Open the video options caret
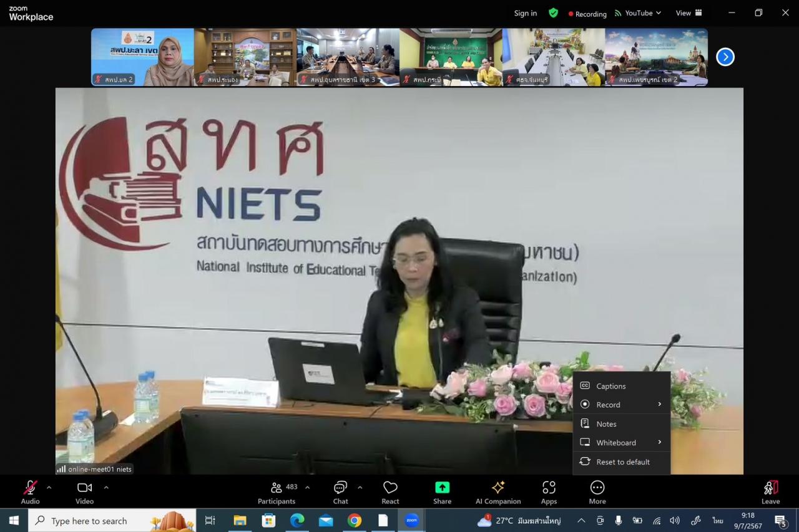799x532 pixels. click(x=106, y=487)
